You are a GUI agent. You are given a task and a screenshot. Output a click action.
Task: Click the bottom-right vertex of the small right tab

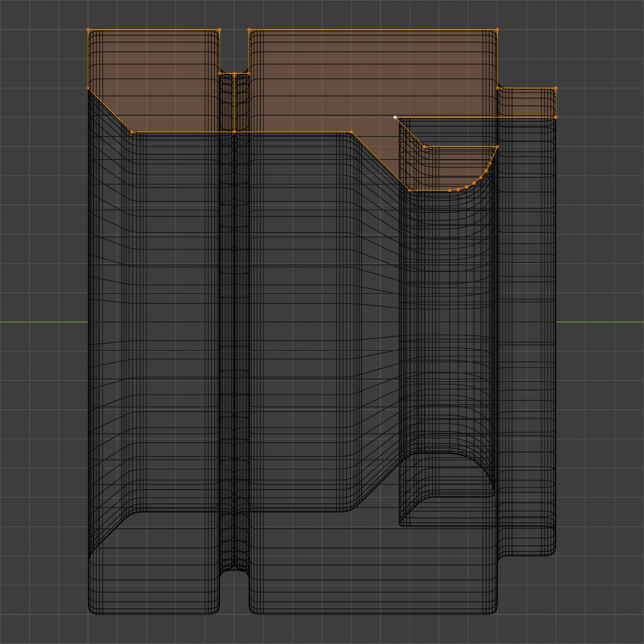coord(556,117)
